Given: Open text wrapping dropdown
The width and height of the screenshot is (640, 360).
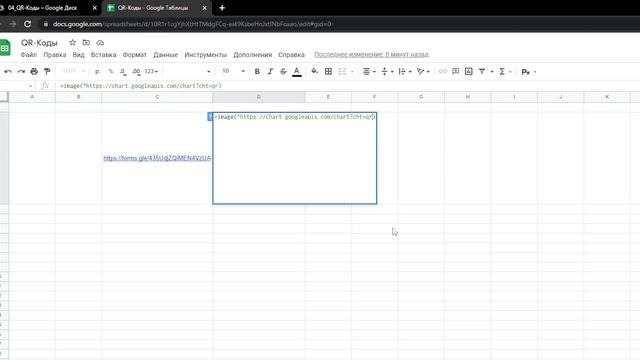Looking at the screenshot, I should [404, 71].
